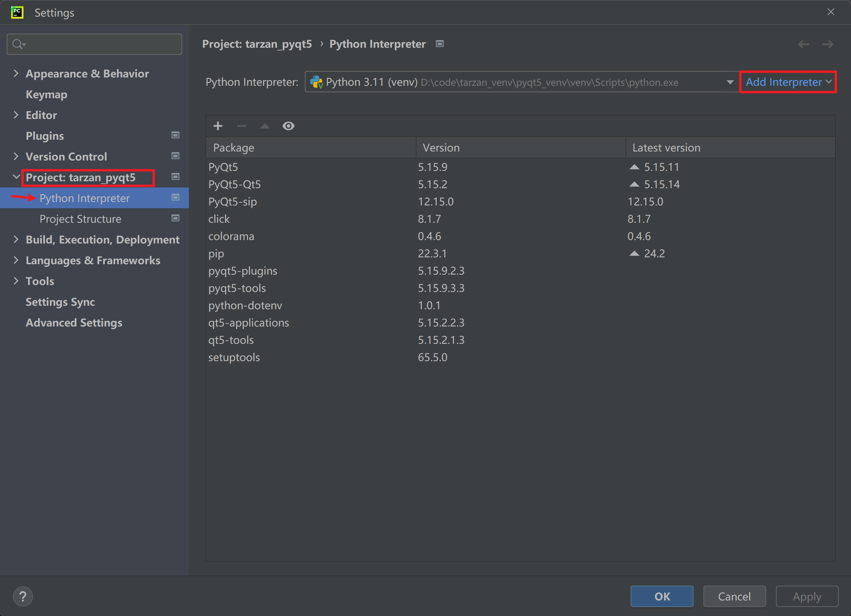Expand the Editor section
The image size is (851, 616).
coord(16,115)
